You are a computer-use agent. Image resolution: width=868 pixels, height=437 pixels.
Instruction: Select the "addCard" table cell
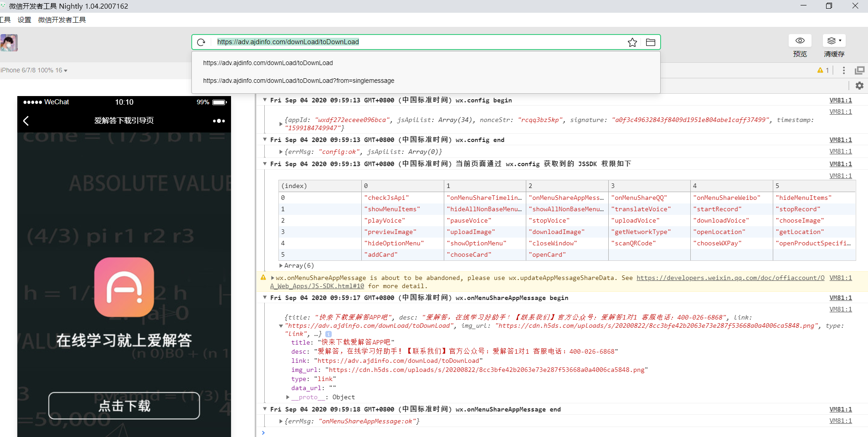[x=403, y=254]
